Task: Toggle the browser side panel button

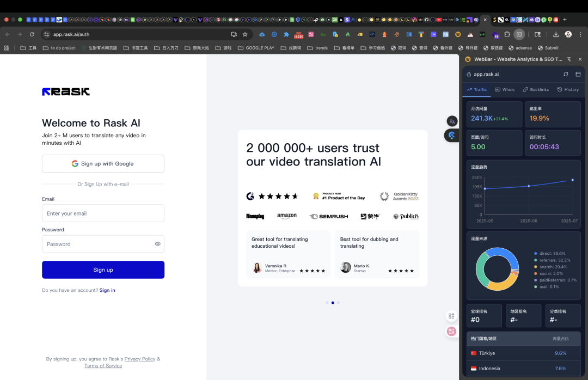Action: tap(519, 34)
